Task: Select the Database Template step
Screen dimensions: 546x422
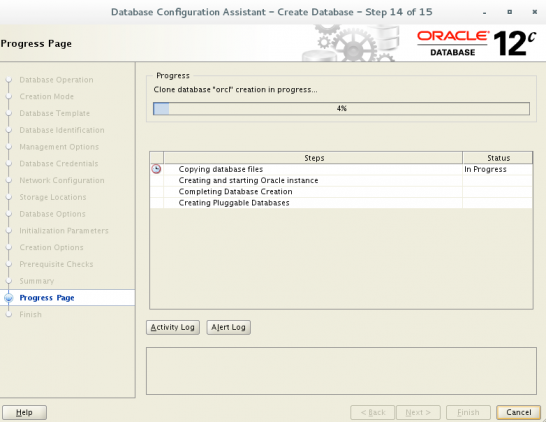Action: point(55,113)
